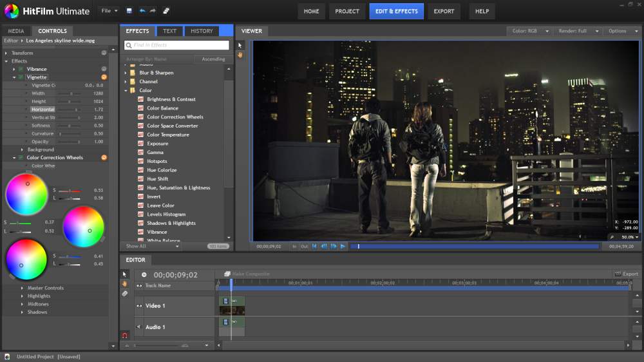The height and width of the screenshot is (362, 644).
Task: Open the File dropdown menu
Action: click(109, 11)
